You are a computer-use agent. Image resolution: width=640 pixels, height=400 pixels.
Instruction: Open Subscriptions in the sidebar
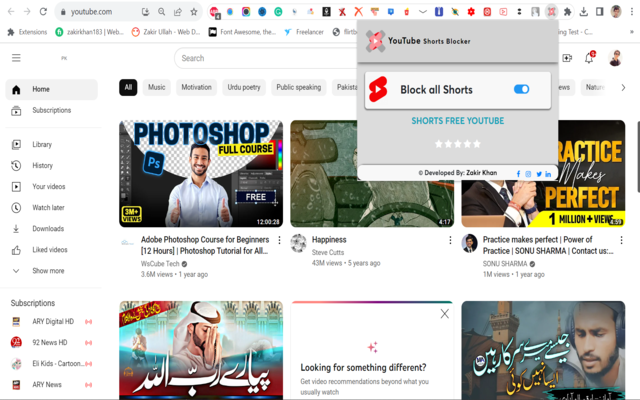click(x=51, y=110)
